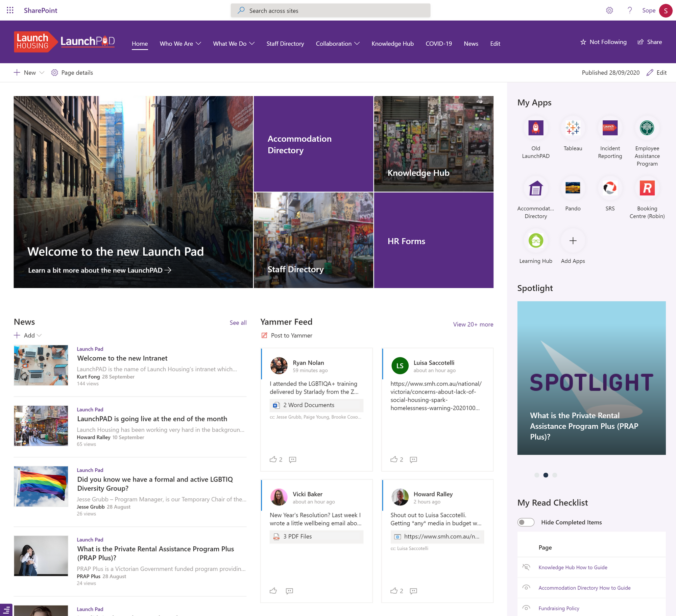Click the Share button
676x616 pixels.
click(650, 42)
